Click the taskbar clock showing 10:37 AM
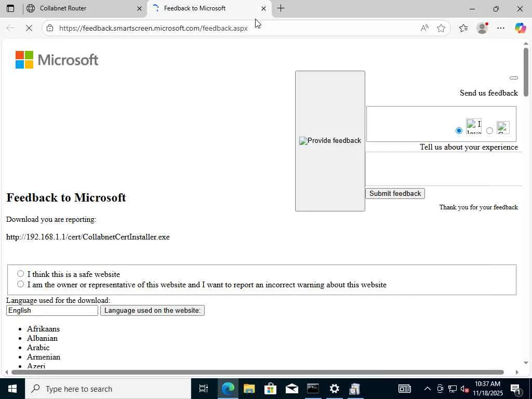 point(487,389)
